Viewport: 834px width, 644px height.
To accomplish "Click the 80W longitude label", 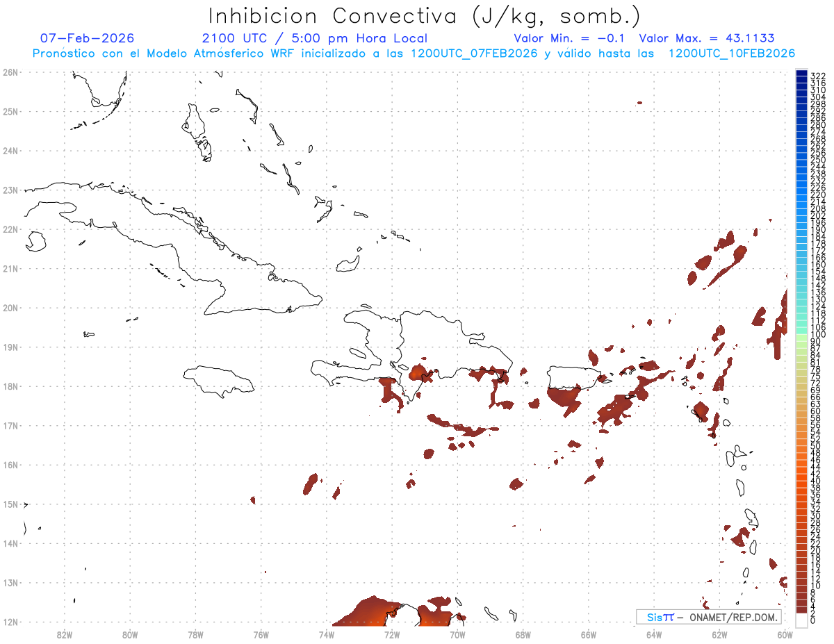I will (130, 634).
